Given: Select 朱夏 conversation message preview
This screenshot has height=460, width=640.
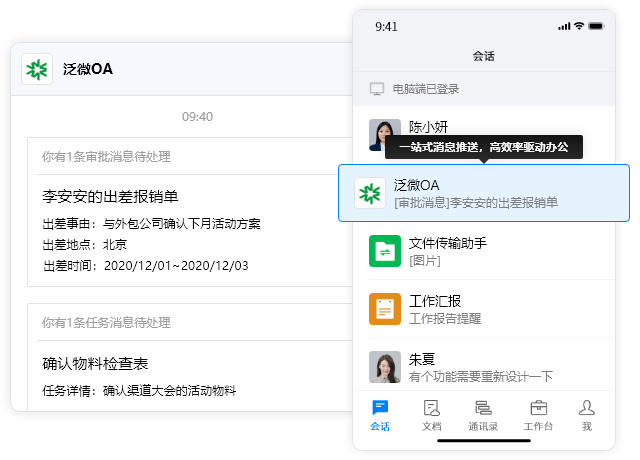Looking at the screenshot, I should (x=481, y=376).
